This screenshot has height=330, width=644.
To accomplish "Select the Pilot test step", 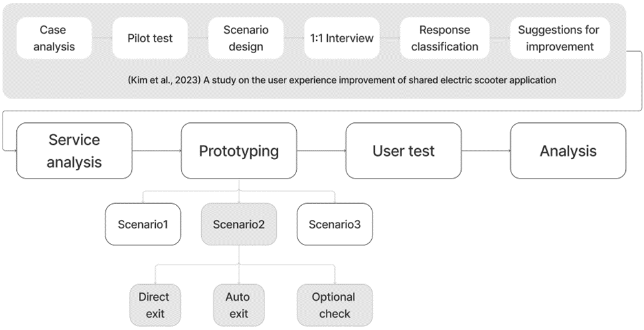I will coord(150,38).
